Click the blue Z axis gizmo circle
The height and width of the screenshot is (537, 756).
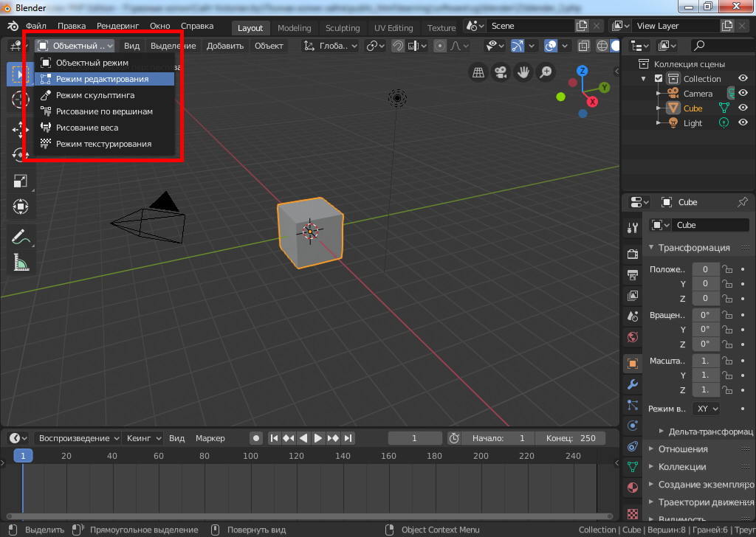[x=583, y=71]
